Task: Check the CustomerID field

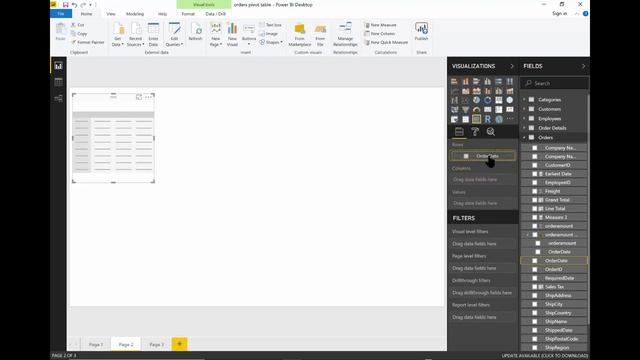Action: (535, 165)
